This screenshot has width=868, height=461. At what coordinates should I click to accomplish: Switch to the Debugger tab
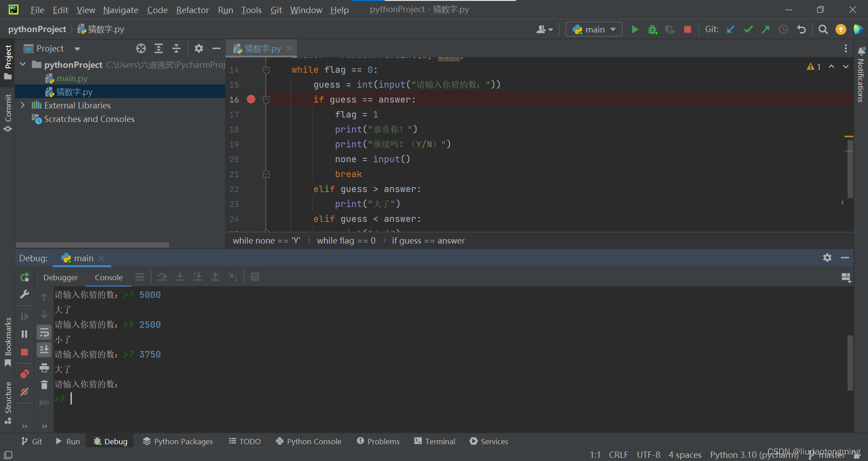click(61, 278)
